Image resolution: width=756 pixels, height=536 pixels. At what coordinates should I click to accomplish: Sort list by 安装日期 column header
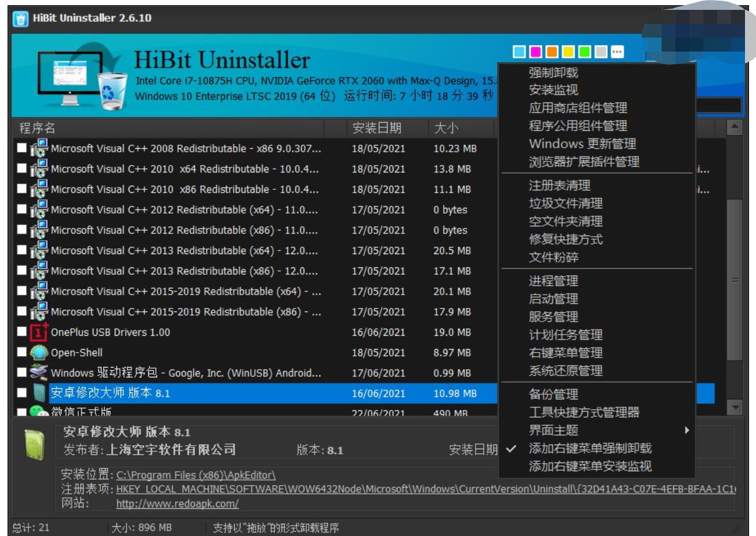click(387, 128)
